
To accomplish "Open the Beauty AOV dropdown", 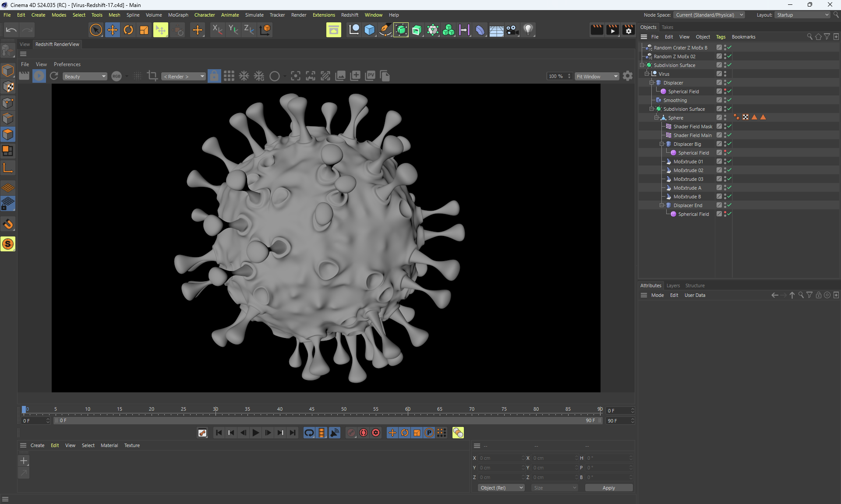I will point(85,77).
